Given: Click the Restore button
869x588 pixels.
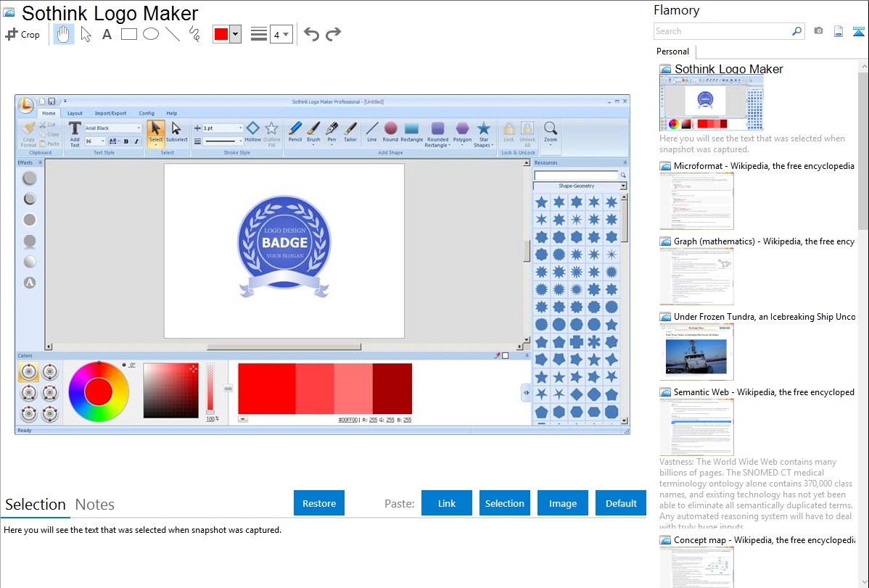Looking at the screenshot, I should point(319,503).
